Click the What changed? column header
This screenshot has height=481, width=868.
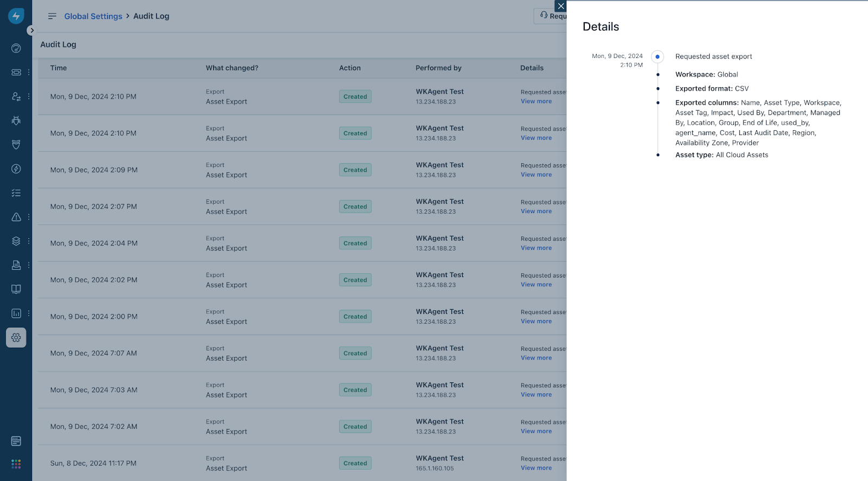coord(232,68)
